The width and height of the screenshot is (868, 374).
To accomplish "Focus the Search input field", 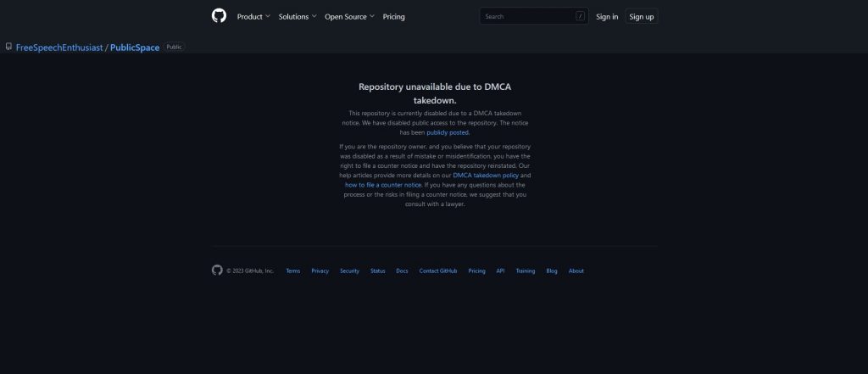I will click(534, 16).
